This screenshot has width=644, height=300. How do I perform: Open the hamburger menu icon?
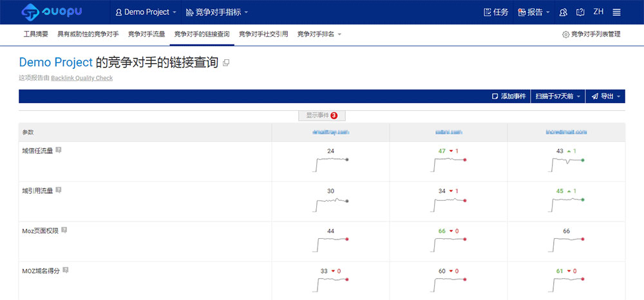click(616, 12)
